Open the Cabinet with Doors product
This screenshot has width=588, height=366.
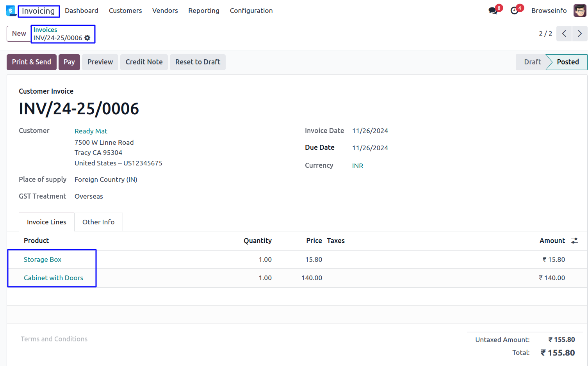(x=53, y=278)
